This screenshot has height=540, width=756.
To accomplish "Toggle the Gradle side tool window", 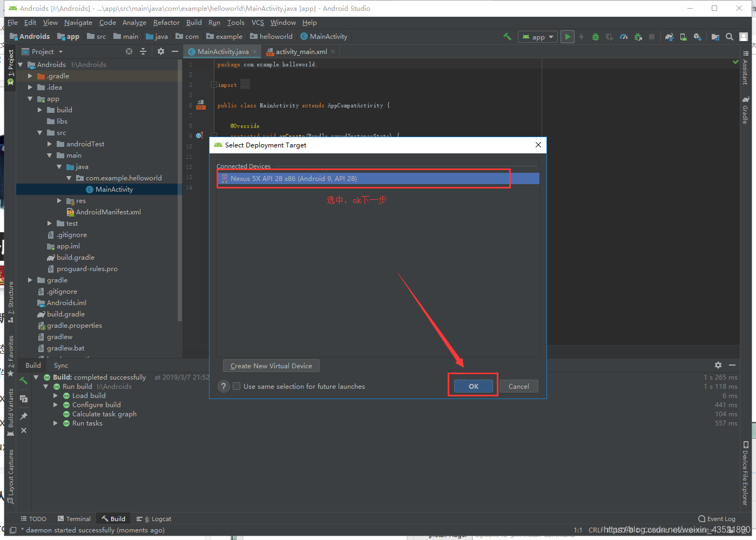I will 745,110.
